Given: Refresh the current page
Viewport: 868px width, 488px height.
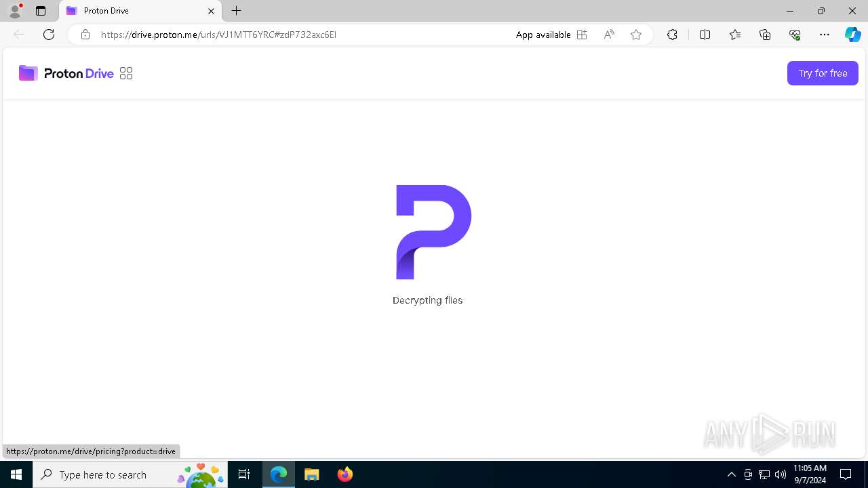Looking at the screenshot, I should pyautogui.click(x=49, y=35).
